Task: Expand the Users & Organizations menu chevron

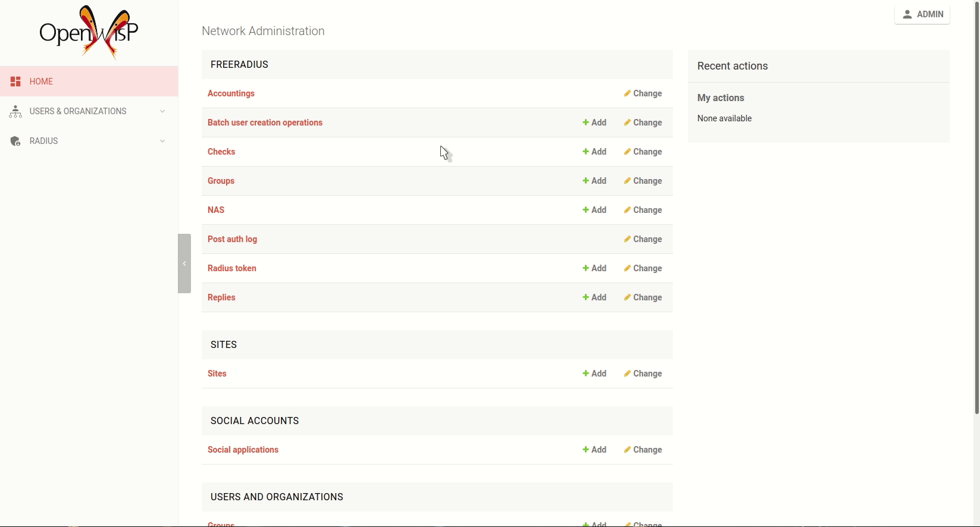Action: (162, 111)
